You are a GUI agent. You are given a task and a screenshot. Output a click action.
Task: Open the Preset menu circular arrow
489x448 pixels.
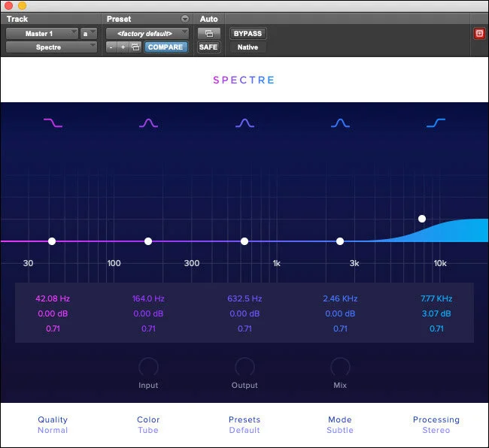[185, 19]
